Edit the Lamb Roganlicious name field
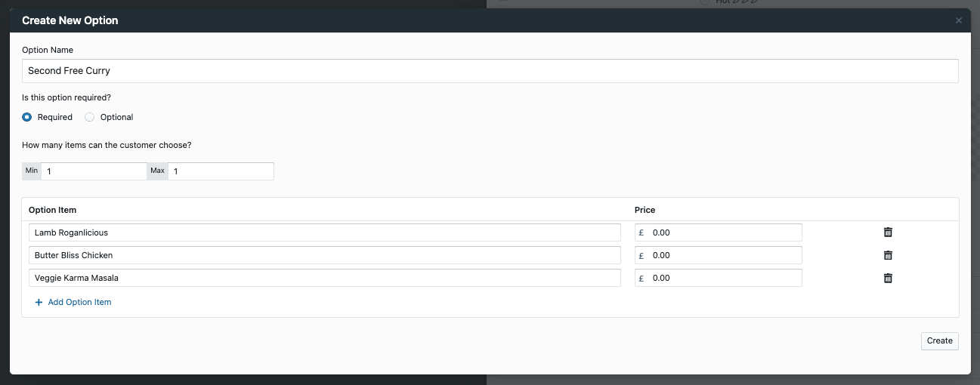 [x=325, y=233]
